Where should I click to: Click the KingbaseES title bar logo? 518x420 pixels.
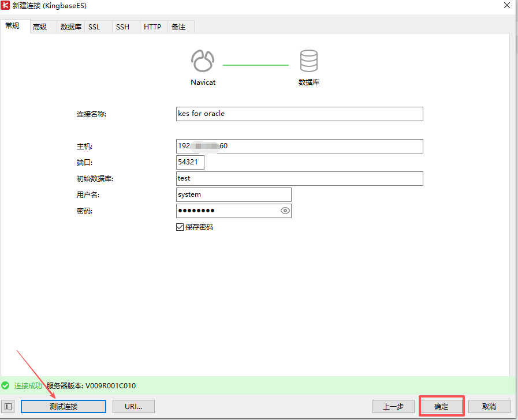point(5,5)
